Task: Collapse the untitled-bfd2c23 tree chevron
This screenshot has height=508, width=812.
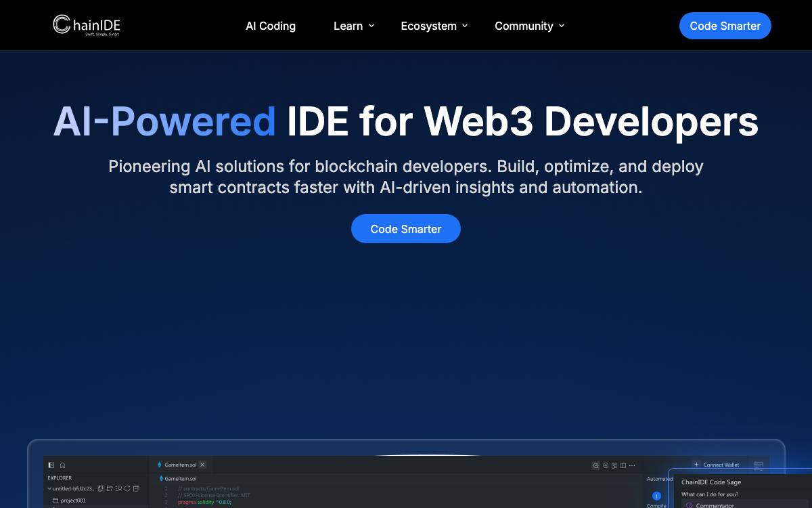Action: tap(49, 488)
